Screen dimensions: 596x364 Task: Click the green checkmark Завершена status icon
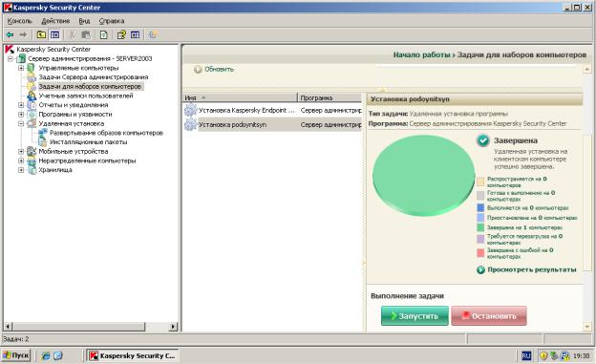[x=482, y=140]
